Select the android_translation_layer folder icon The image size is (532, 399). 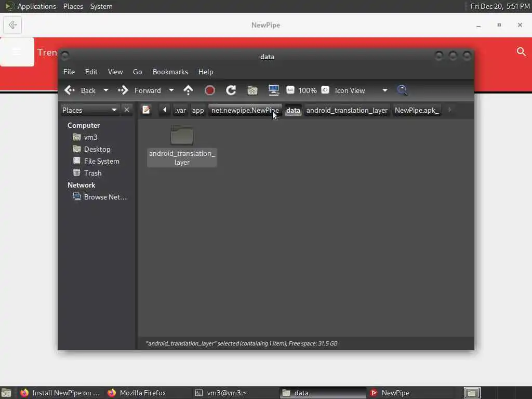182,136
